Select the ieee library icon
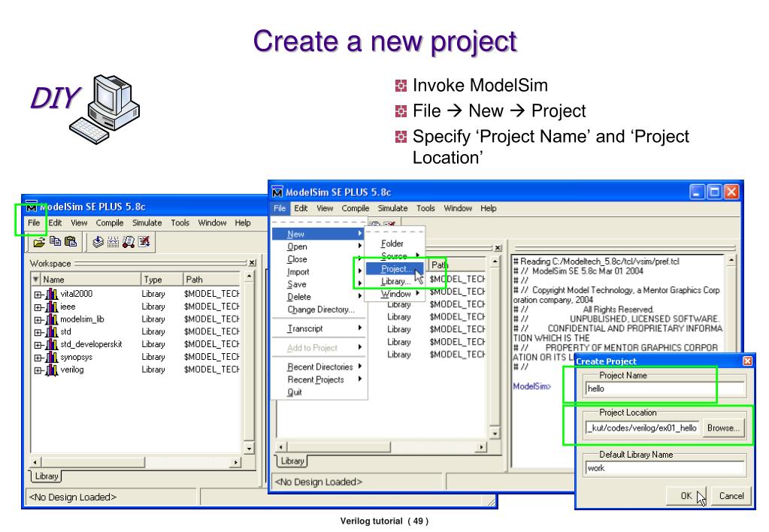Screen dimensions: 769x532 click(x=52, y=307)
